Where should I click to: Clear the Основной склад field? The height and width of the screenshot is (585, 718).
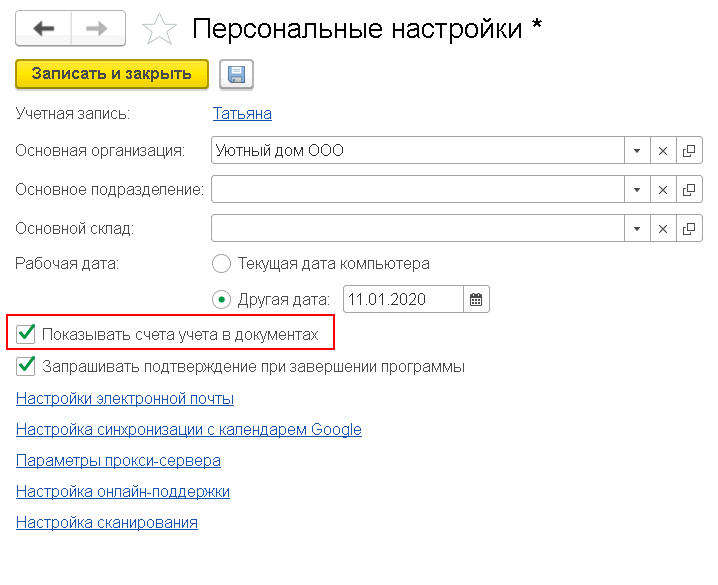663,228
